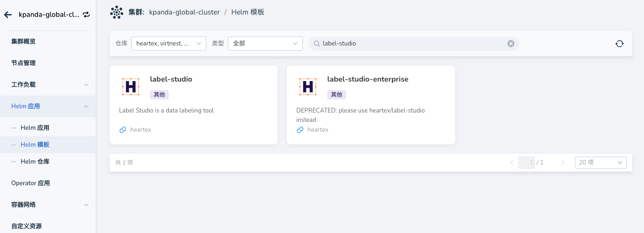The image size is (644, 233).
Task: Open the 仓库 repository dropdown
Action: (168, 44)
